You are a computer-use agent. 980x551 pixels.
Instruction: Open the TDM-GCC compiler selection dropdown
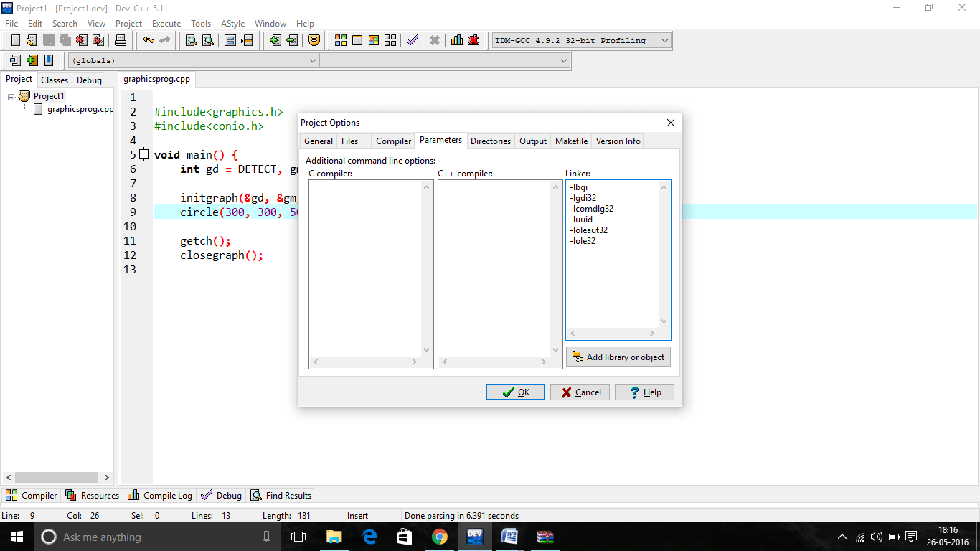point(664,40)
